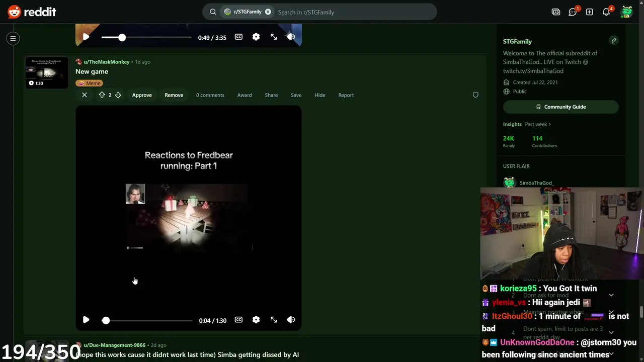644x362 pixels.
Task: Click the search magnifier icon
Action: pyautogui.click(x=213, y=12)
